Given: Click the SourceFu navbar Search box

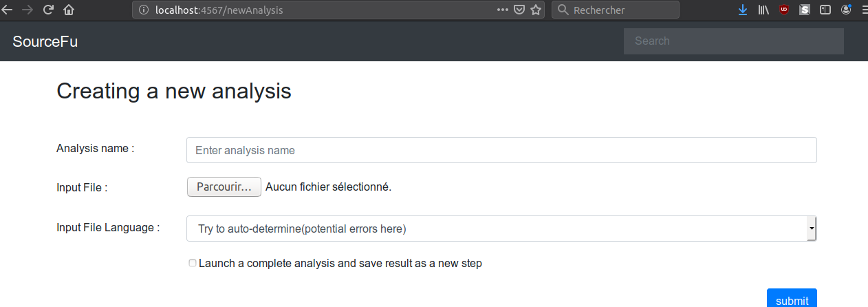Looking at the screenshot, I should click(x=734, y=41).
